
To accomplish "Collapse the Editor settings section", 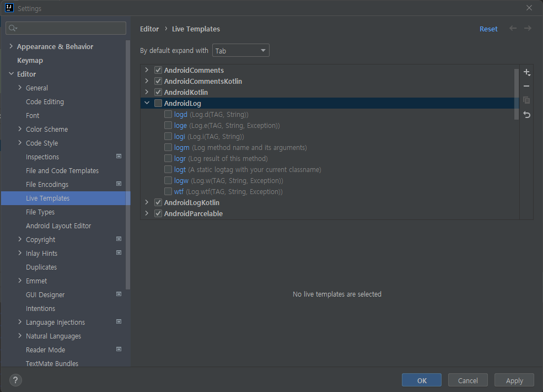I will (11, 74).
